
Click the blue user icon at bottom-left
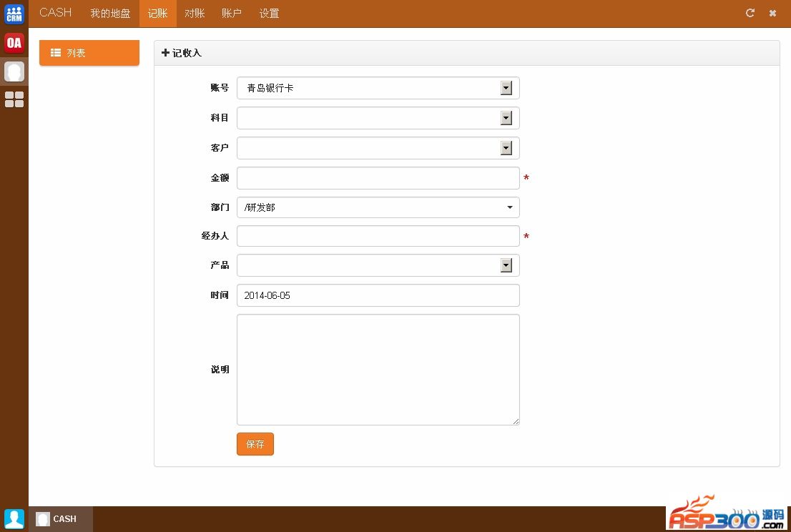tap(14, 518)
